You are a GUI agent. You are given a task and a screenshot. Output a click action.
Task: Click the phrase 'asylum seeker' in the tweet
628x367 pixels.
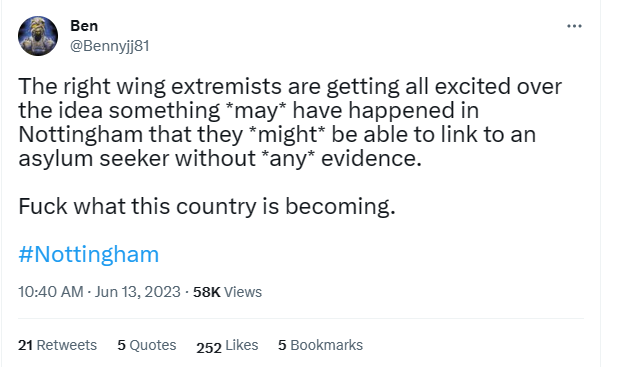93,159
